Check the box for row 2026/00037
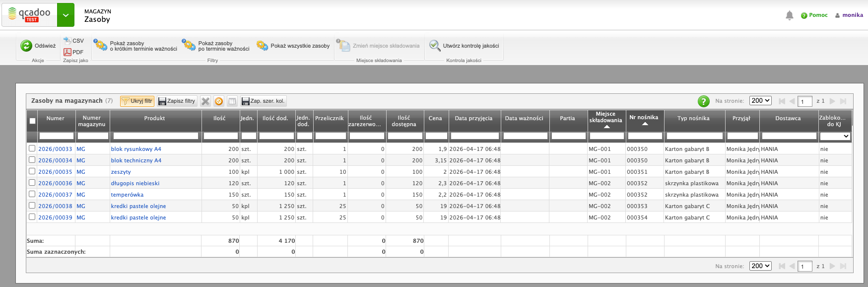Viewport: 868px width, 287px height. point(32,194)
